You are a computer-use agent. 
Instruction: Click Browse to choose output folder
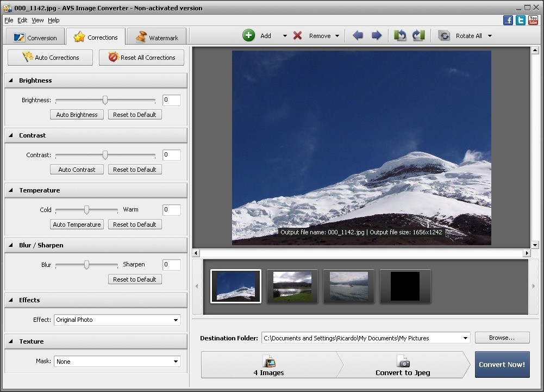[x=501, y=338]
